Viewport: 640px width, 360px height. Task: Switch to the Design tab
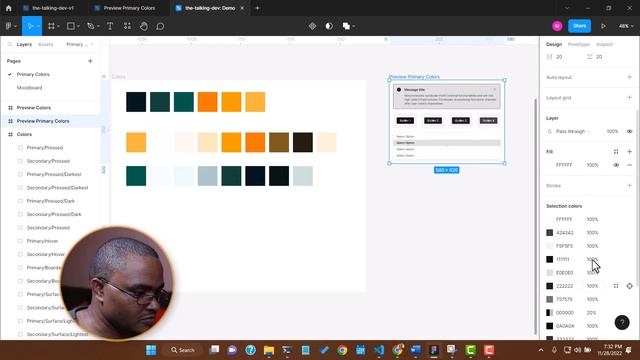pos(554,44)
